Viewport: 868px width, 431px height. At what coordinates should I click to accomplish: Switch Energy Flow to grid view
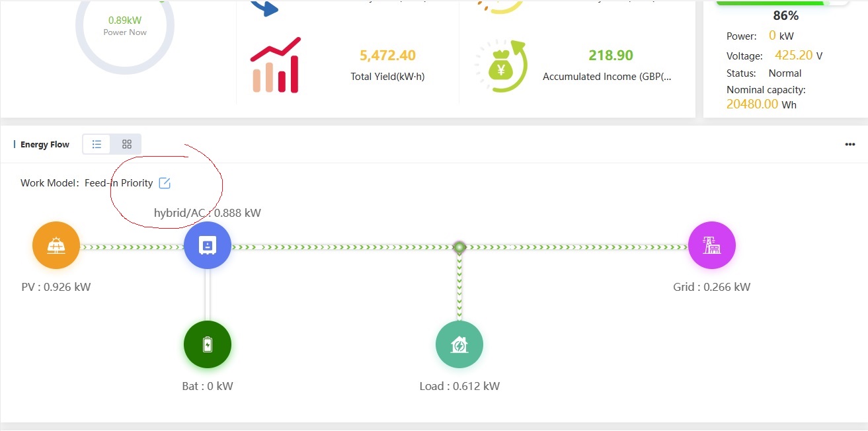127,144
